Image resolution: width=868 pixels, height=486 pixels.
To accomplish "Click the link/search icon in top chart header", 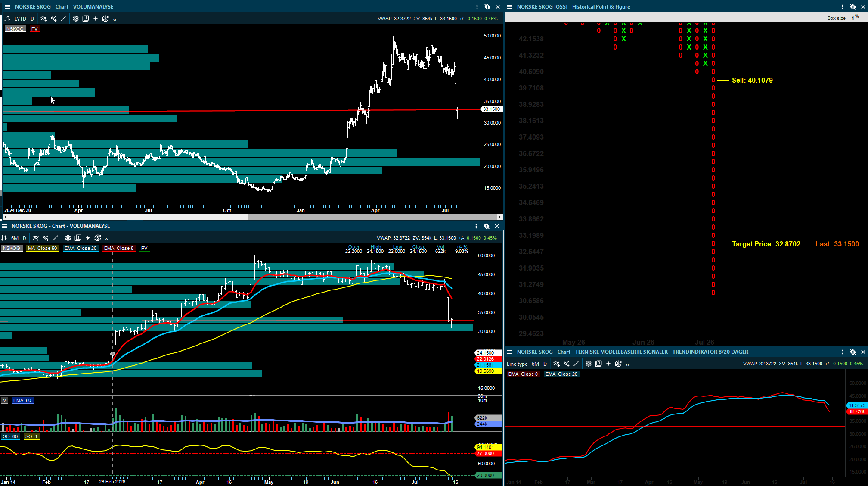I will [x=487, y=7].
